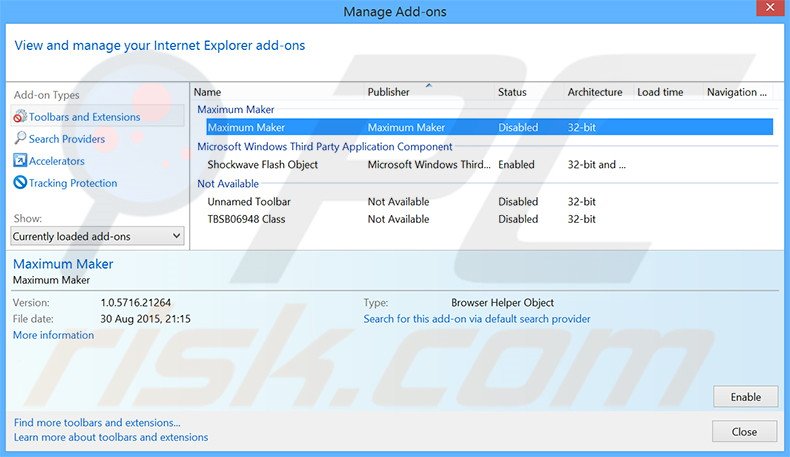This screenshot has height=457, width=790.
Task: Click Disabled status of Unnamed Toolbar
Action: coord(518,202)
